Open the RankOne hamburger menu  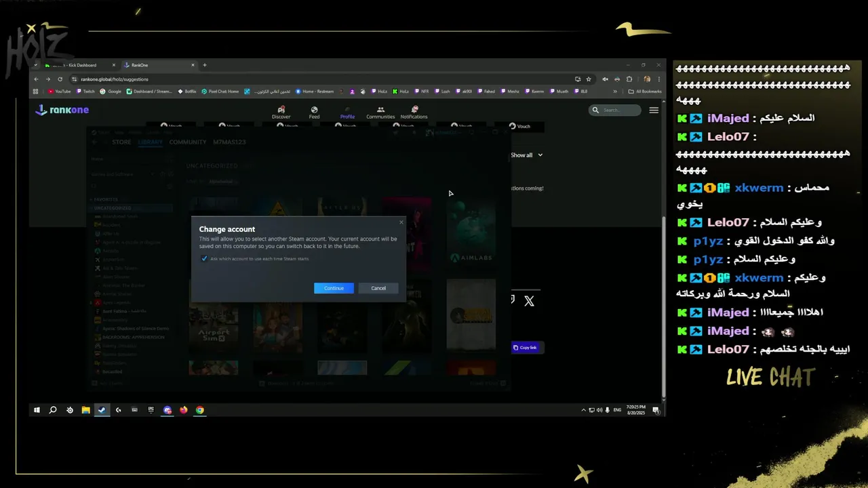point(654,110)
